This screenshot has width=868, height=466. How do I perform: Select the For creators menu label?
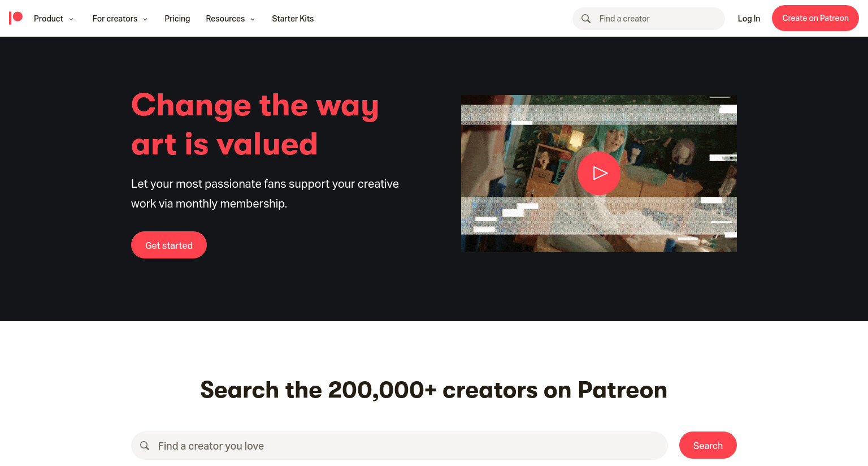click(x=115, y=19)
